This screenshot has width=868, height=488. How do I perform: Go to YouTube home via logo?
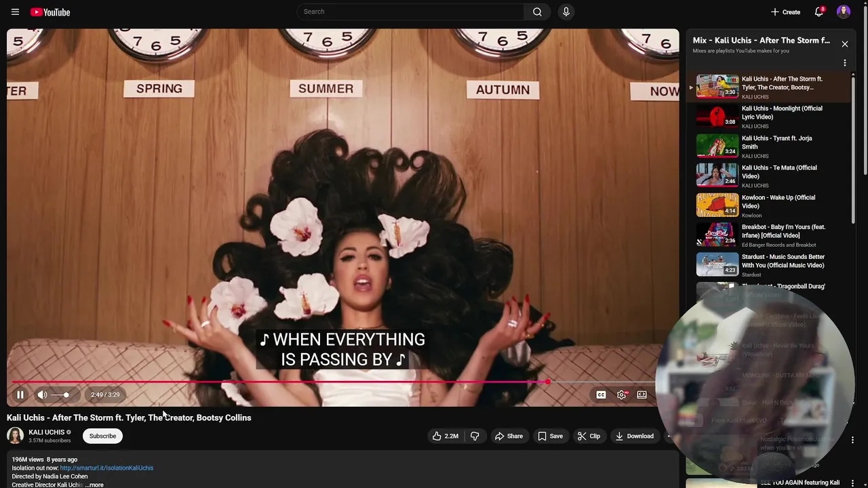click(x=50, y=12)
